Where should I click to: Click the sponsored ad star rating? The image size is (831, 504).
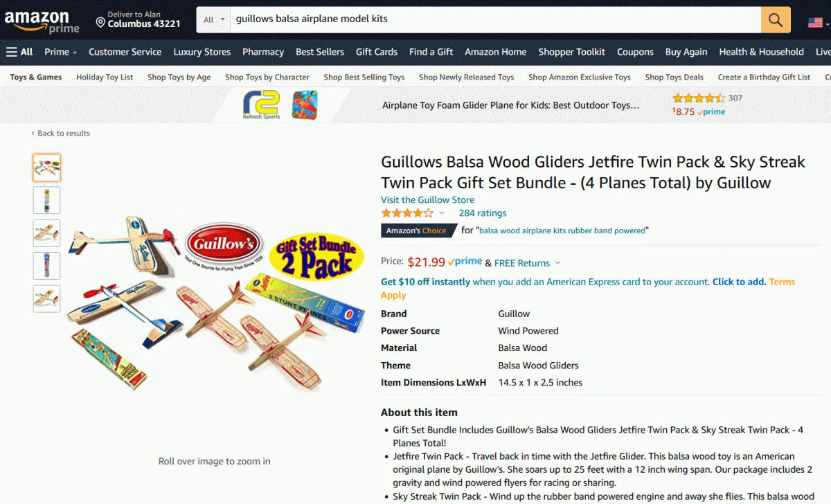(698, 98)
